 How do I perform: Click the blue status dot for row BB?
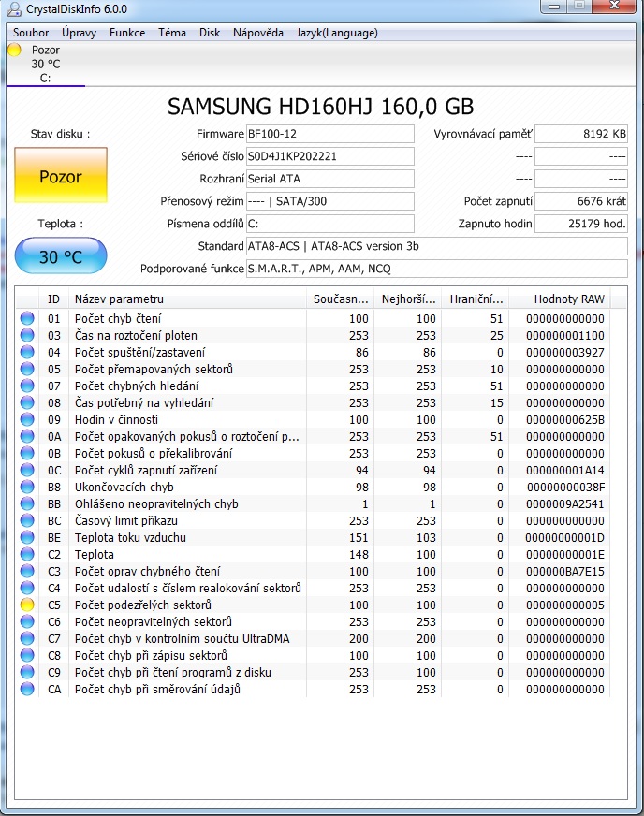pos(27,503)
